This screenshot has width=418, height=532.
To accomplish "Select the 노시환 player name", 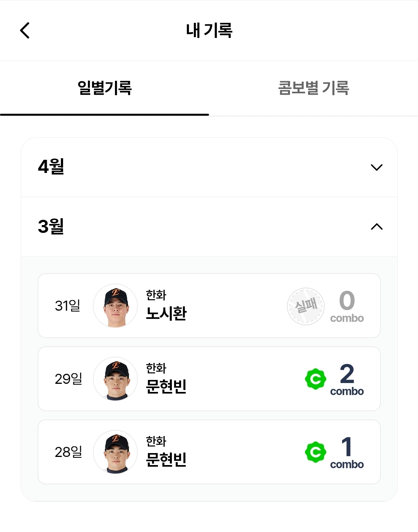I will pos(166,313).
